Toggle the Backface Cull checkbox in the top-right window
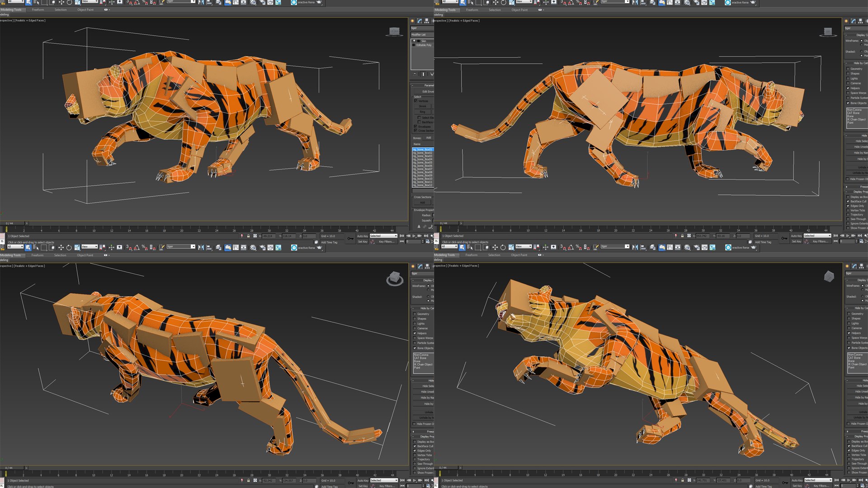Image resolution: width=868 pixels, height=488 pixels. [848, 202]
